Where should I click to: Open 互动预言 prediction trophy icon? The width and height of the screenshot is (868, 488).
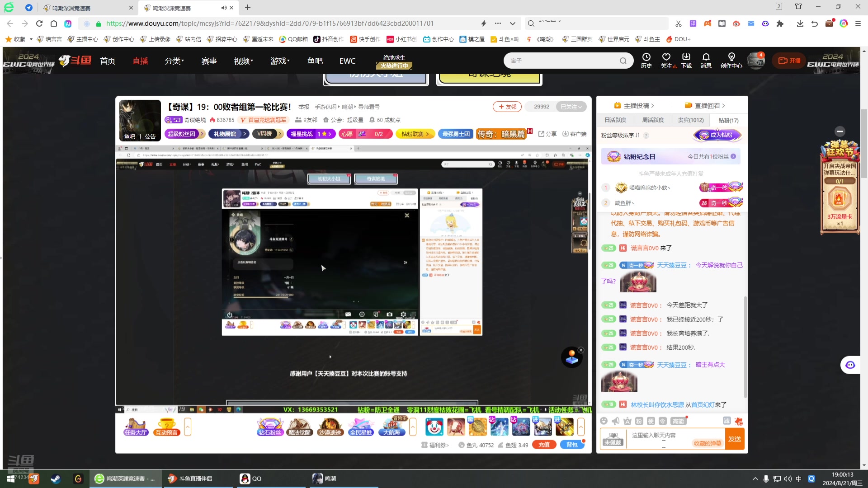[167, 427]
